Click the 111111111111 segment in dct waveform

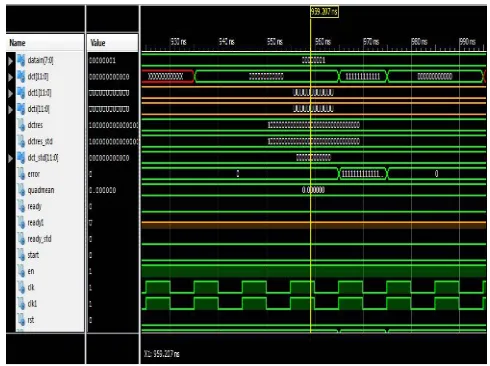click(x=363, y=76)
